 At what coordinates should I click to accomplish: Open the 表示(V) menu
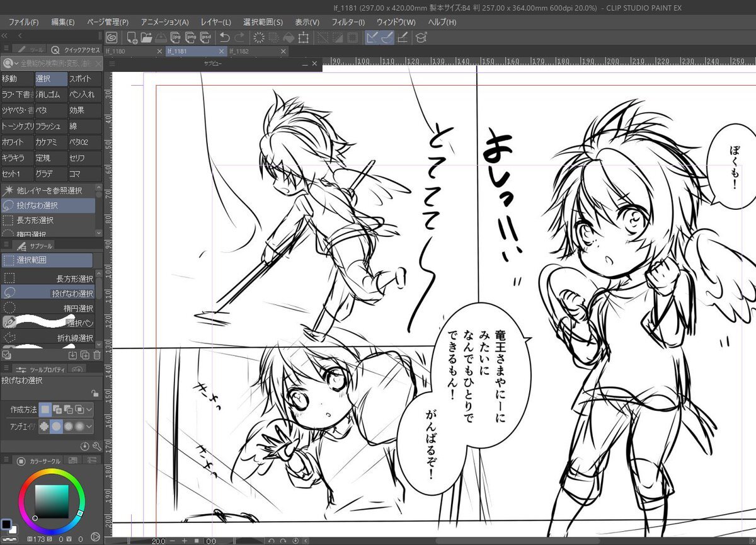(307, 22)
